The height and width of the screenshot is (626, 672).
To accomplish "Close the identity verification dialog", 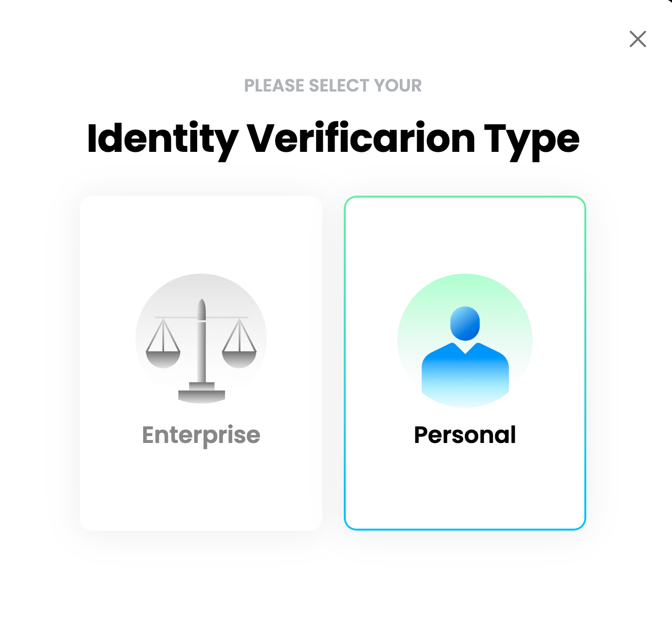I will (637, 39).
